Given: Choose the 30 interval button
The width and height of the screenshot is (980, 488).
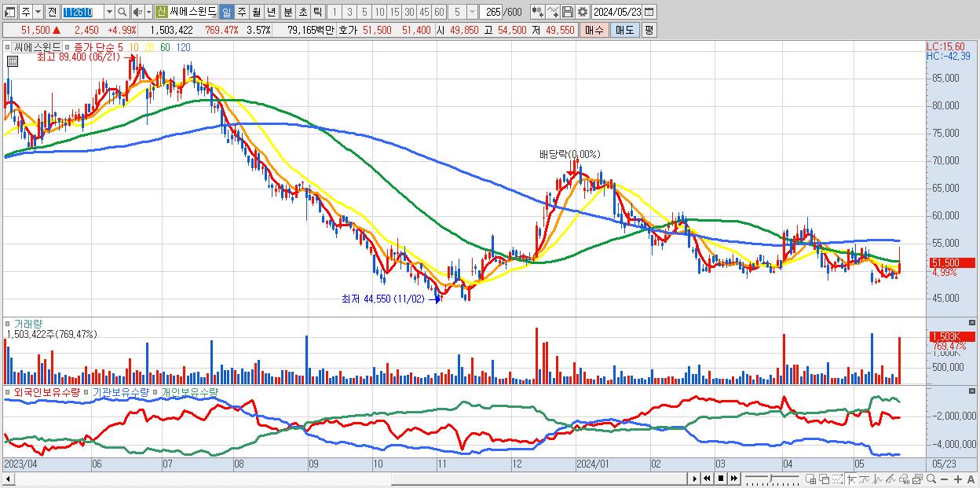Looking at the screenshot, I should click(410, 12).
